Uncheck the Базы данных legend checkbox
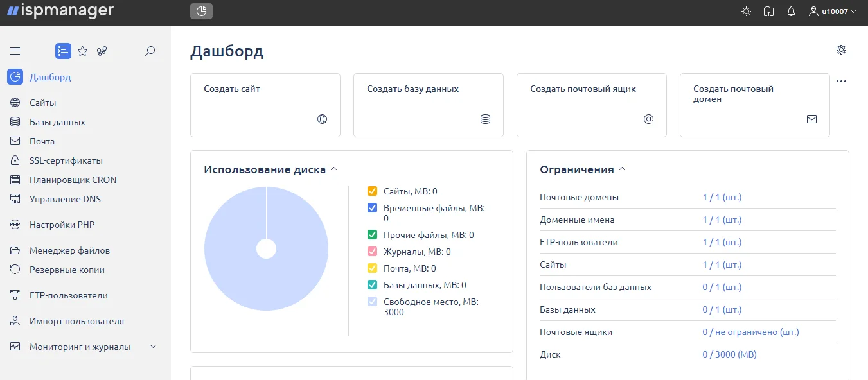Viewport: 868px width, 380px height. point(372,285)
